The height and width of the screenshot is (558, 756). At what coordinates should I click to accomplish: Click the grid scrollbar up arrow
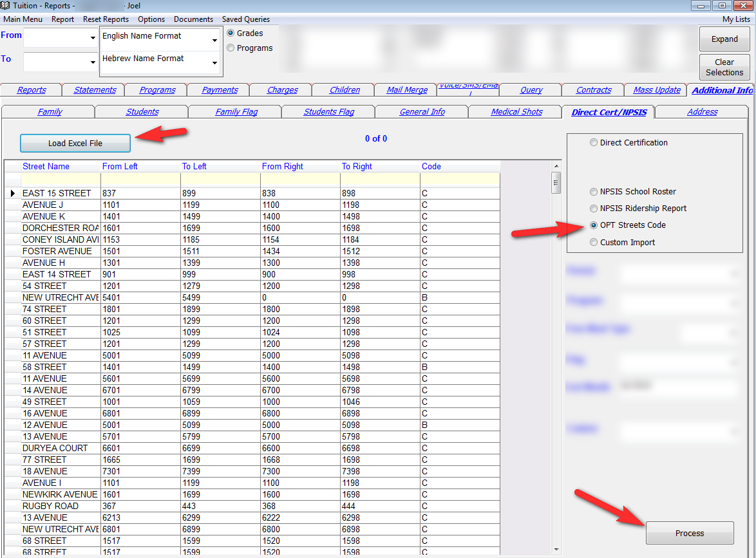pyautogui.click(x=556, y=166)
